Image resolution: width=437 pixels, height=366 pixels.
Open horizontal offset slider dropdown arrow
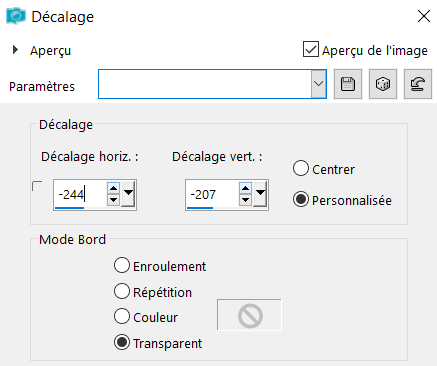[128, 194]
